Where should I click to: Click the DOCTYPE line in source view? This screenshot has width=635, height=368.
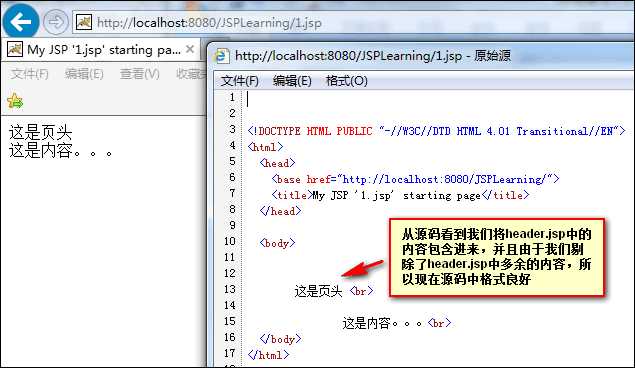pos(437,131)
